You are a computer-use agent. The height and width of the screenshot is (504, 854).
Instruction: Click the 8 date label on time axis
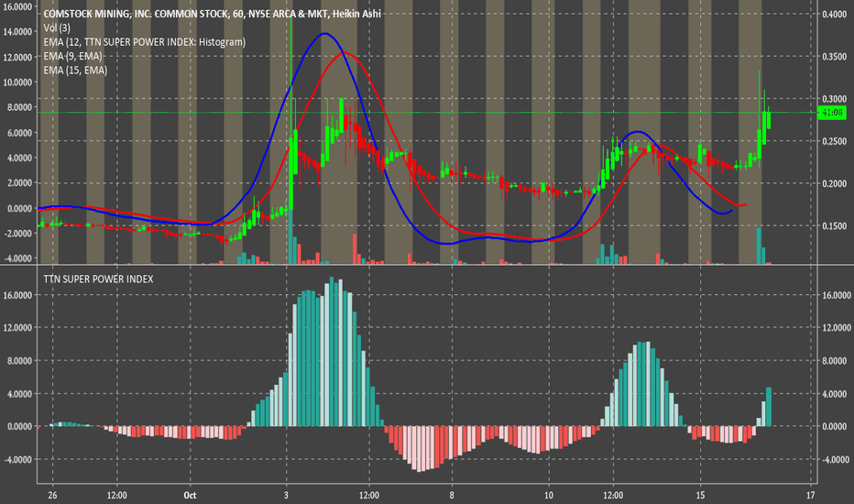[x=452, y=495]
